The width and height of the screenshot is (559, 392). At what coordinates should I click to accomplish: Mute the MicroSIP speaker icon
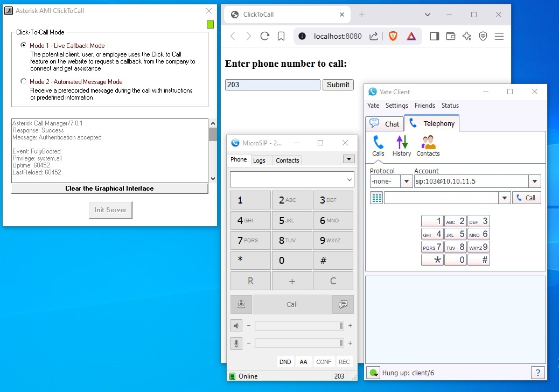tap(236, 326)
